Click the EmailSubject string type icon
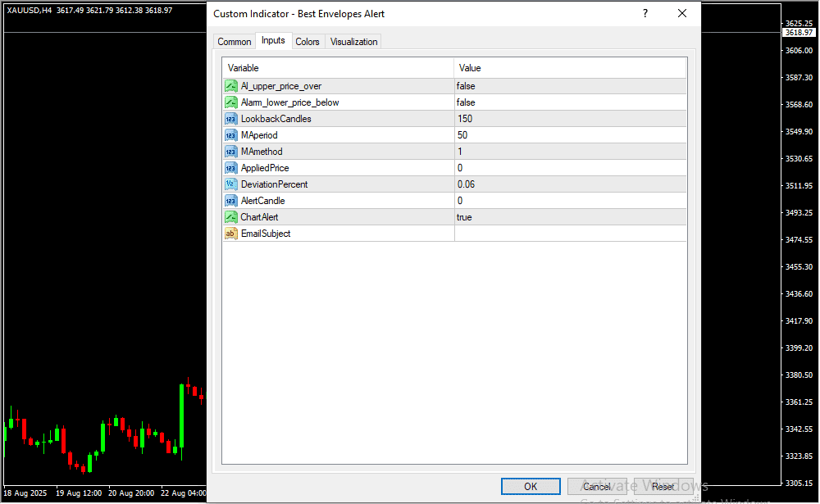Viewport: 820px width, 504px height. coord(230,234)
